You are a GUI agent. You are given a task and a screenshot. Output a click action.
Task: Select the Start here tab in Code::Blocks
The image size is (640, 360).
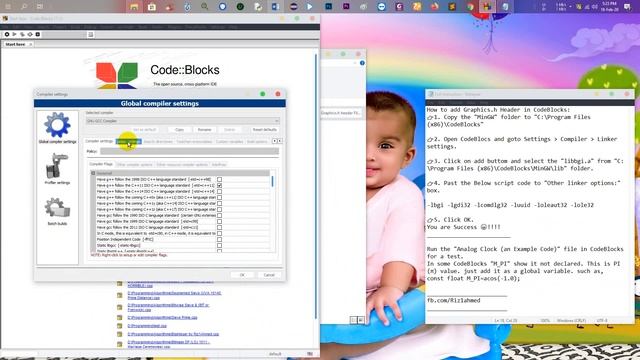(15, 44)
